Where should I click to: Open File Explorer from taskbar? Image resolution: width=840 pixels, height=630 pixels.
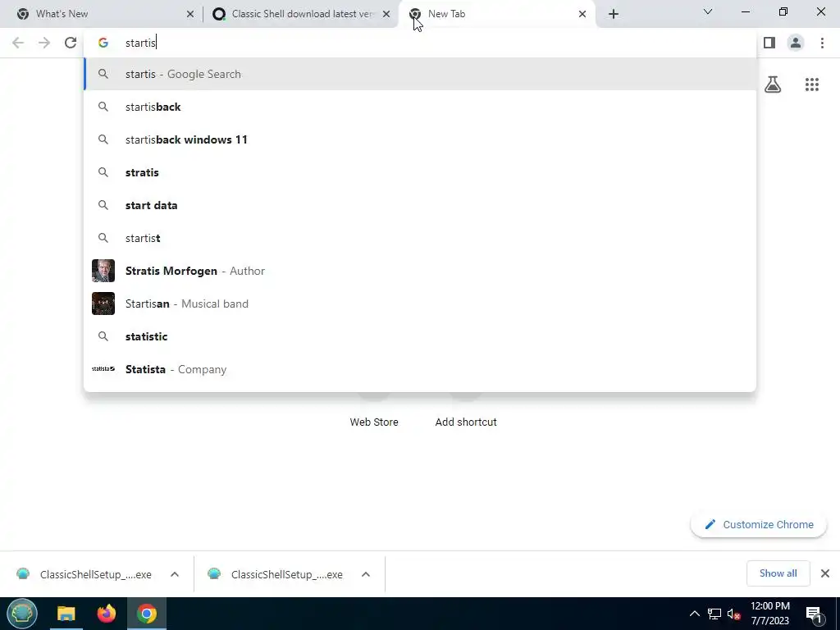(x=66, y=614)
